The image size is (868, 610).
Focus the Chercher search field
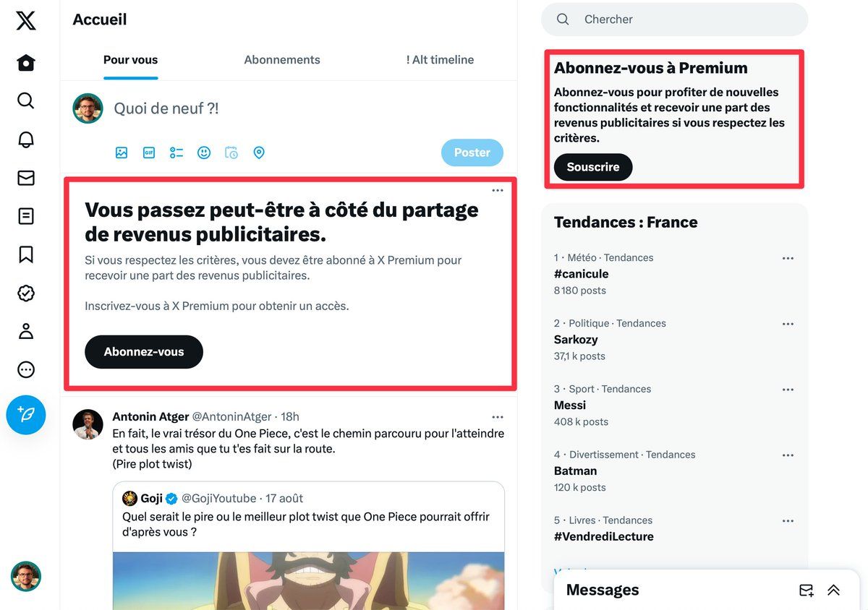(x=674, y=20)
